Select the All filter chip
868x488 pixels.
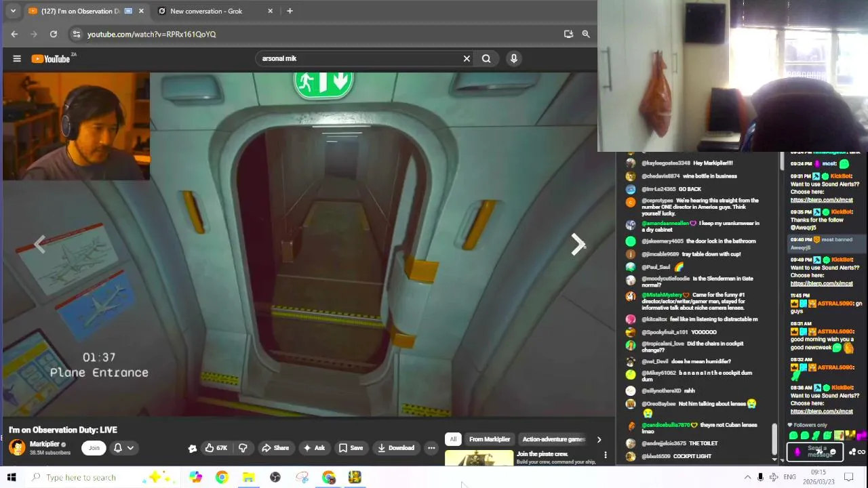click(x=453, y=439)
